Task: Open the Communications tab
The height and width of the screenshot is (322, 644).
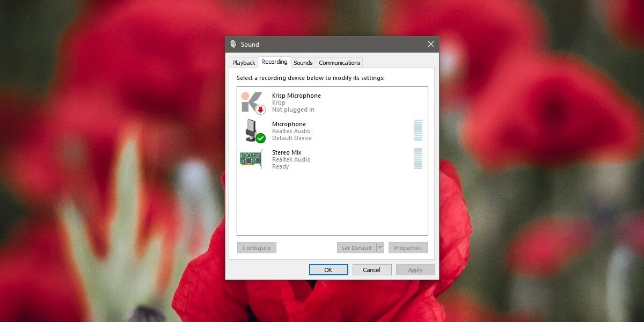Action: pyautogui.click(x=339, y=62)
